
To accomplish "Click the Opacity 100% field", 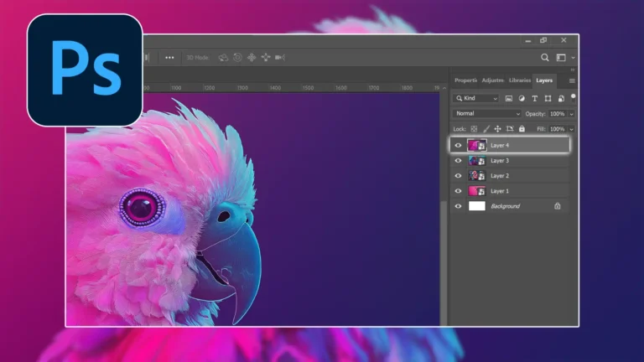I will 558,114.
